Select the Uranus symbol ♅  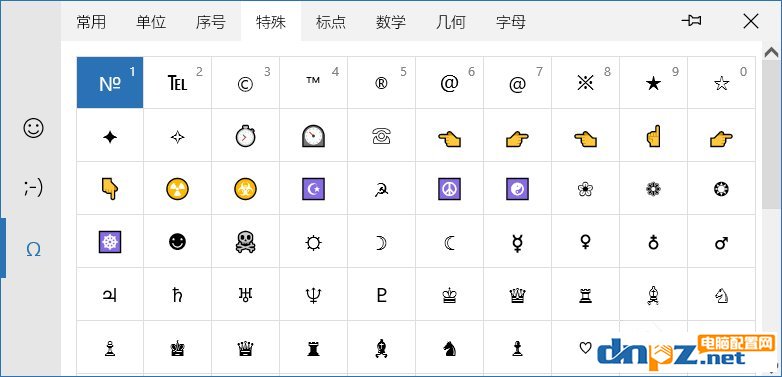point(245,295)
